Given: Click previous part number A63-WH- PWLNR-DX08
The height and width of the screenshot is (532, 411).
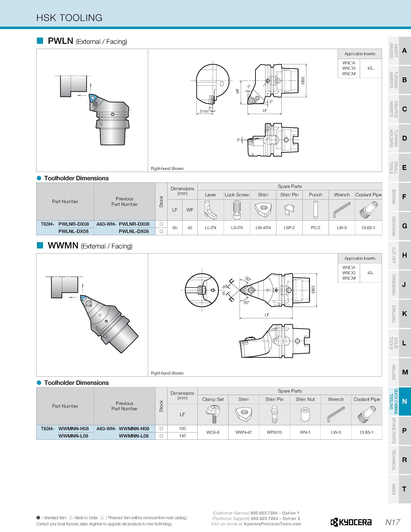Looking at the screenshot, I should [x=123, y=224].
